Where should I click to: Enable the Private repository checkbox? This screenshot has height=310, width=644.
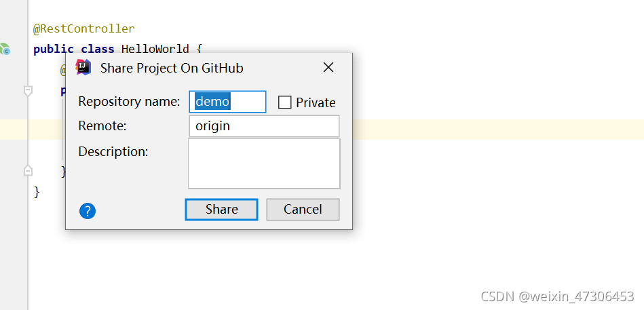(x=284, y=102)
